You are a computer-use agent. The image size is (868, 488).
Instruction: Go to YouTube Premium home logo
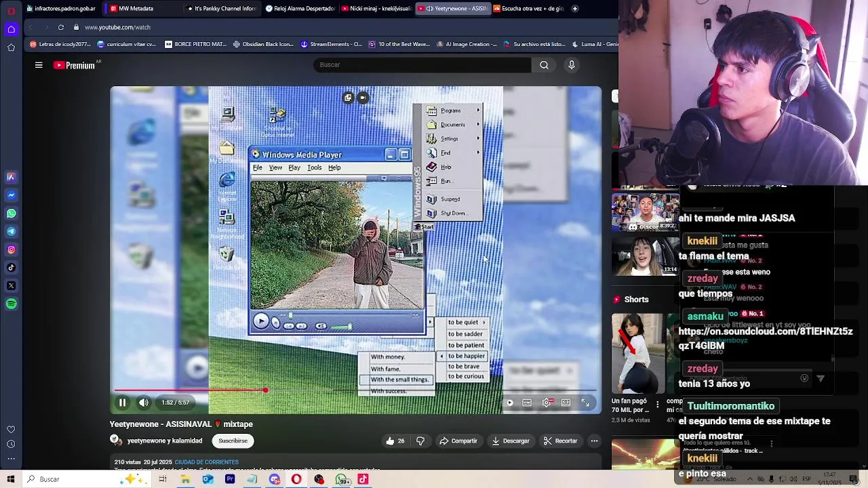click(74, 65)
